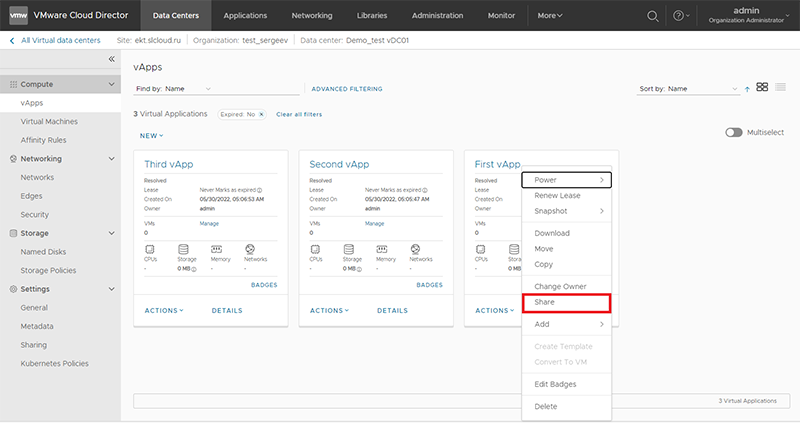This screenshot has height=423, width=800.
Task: Collapse the Networking sidebar section
Action: click(111, 159)
